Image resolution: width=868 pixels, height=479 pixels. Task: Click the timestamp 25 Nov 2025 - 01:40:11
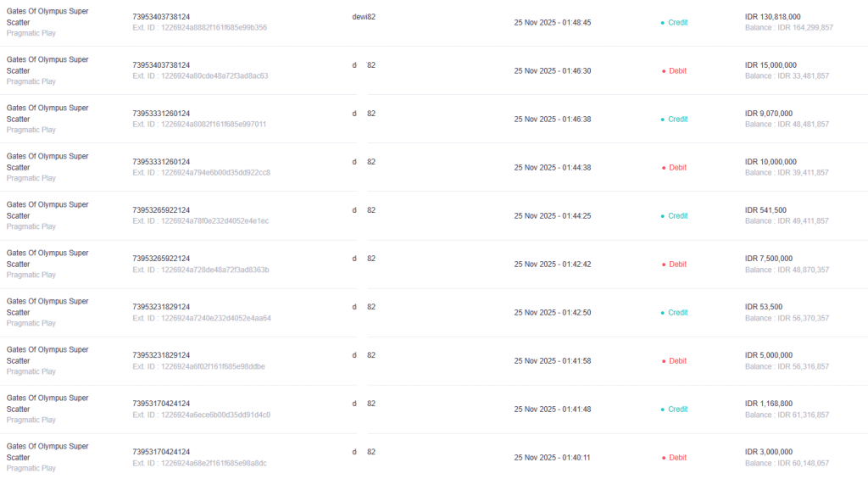point(553,458)
